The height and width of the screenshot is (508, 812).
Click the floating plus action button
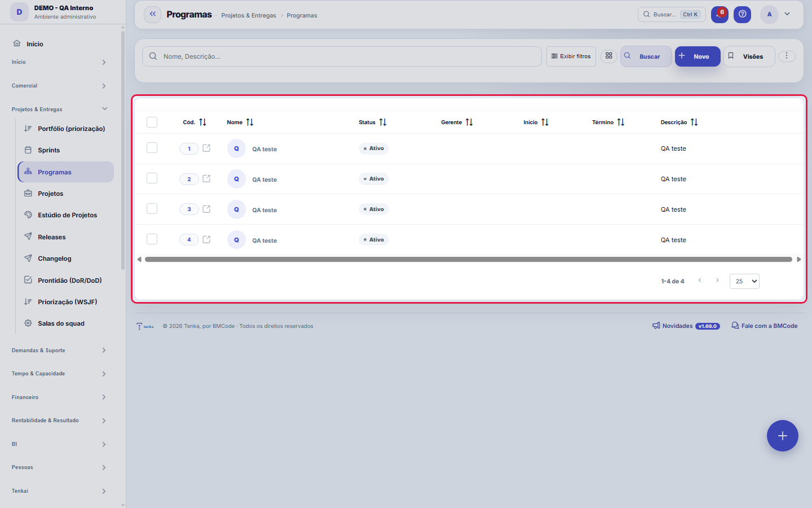(x=782, y=436)
